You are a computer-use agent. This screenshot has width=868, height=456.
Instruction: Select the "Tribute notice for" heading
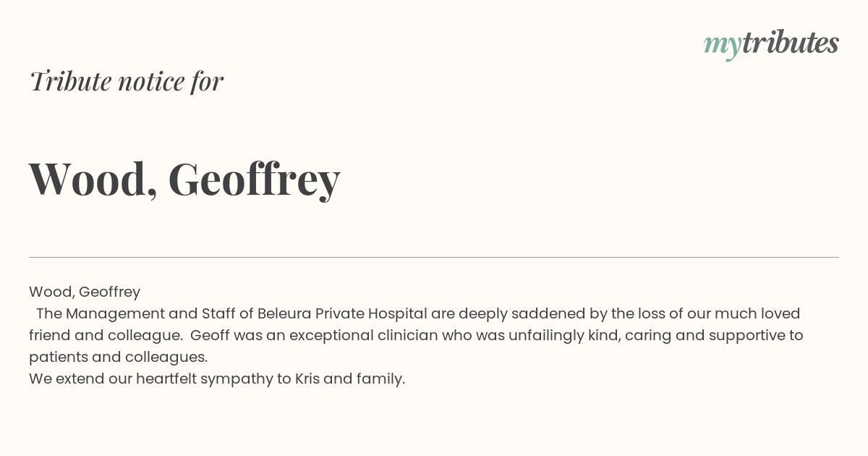pos(127,81)
